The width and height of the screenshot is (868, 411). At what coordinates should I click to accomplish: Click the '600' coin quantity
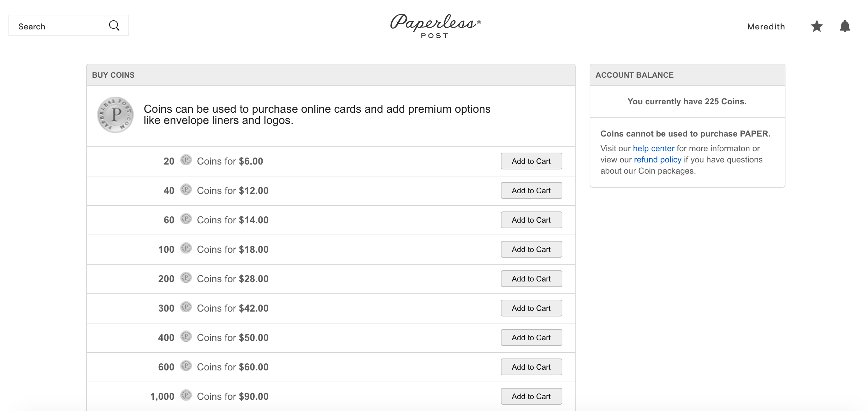166,367
